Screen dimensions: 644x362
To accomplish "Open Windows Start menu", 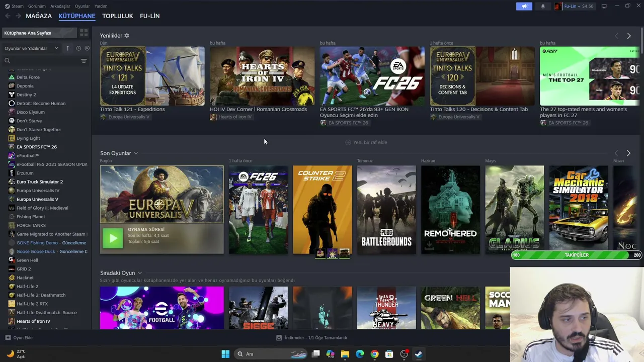I will tap(225, 354).
